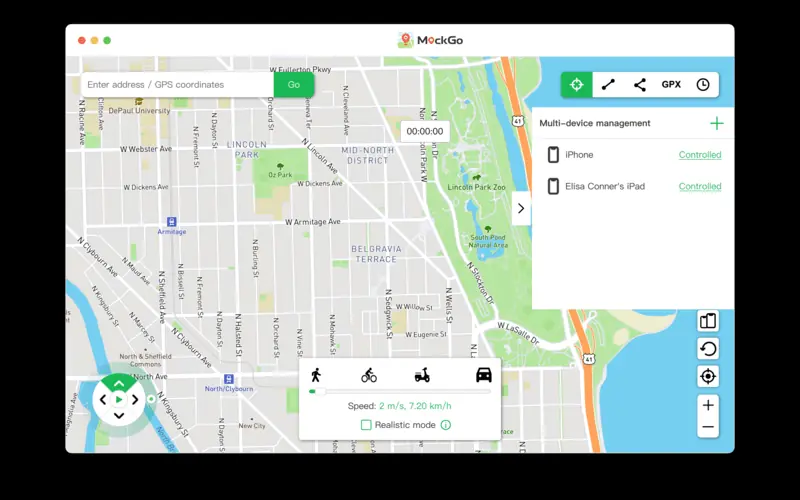Move left with the joystick arrow

click(x=103, y=400)
